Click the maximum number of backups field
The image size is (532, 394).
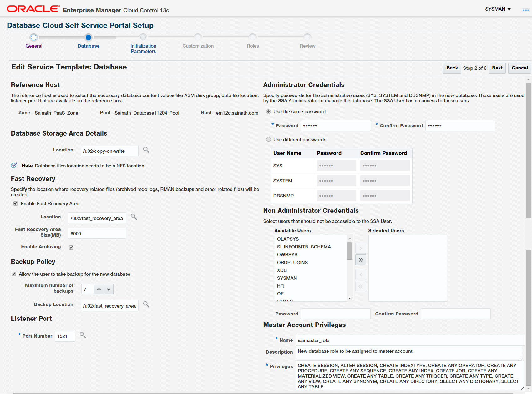88,289
